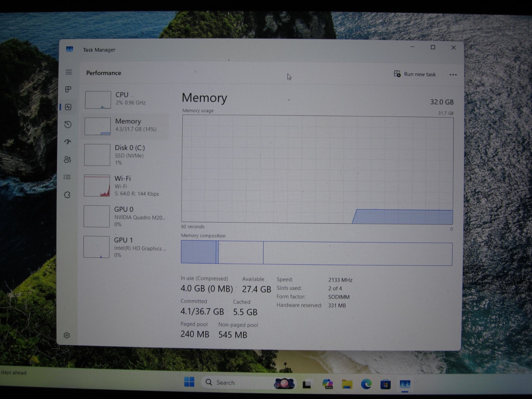
Task: Open the Windows Start button
Action: pos(189,382)
